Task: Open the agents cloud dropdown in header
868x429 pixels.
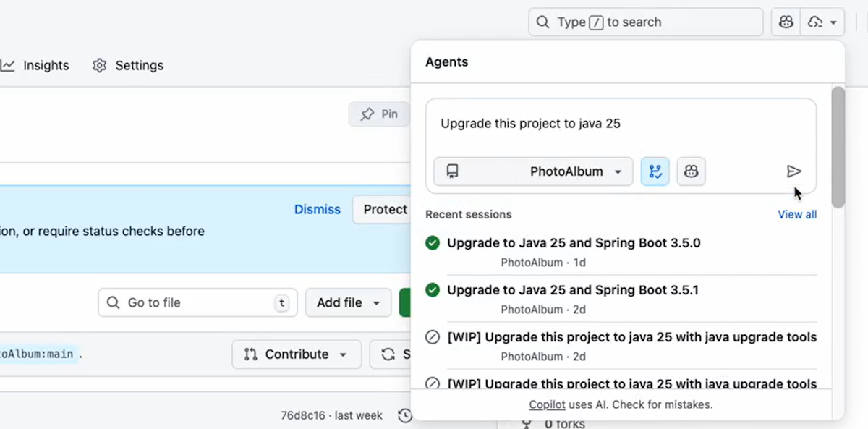Action: 824,22
